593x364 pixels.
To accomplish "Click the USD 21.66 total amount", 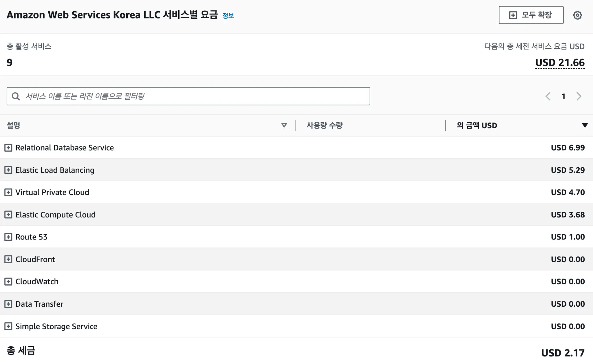I will pyautogui.click(x=560, y=63).
